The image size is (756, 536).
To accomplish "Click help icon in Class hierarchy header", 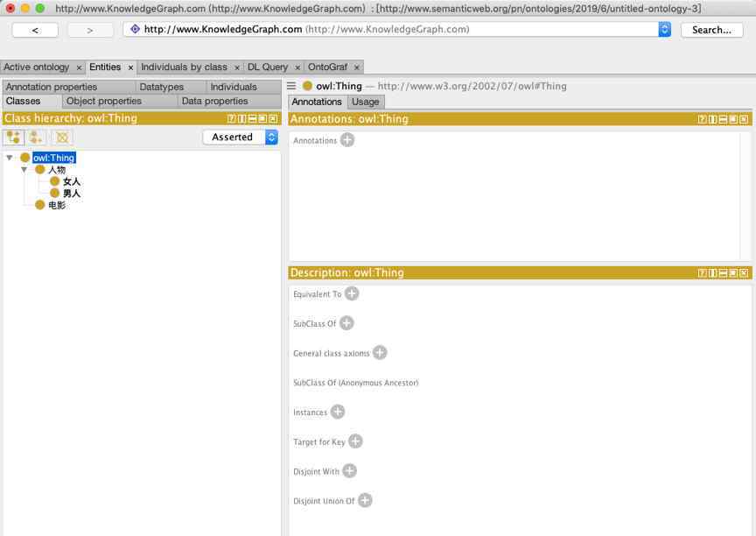I will point(231,119).
